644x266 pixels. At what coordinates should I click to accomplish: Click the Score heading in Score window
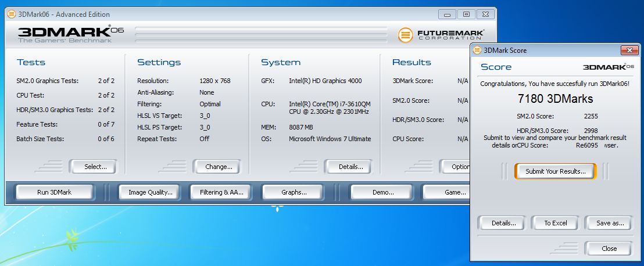click(496, 67)
